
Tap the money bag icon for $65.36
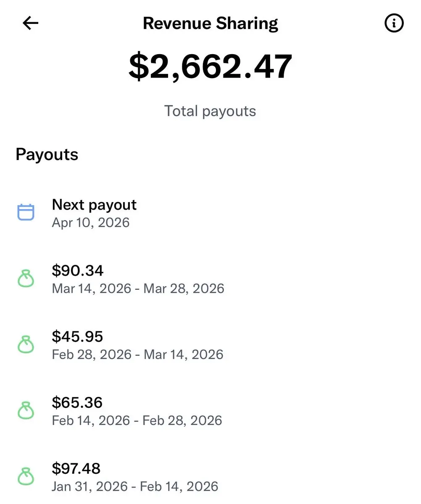coord(26,410)
